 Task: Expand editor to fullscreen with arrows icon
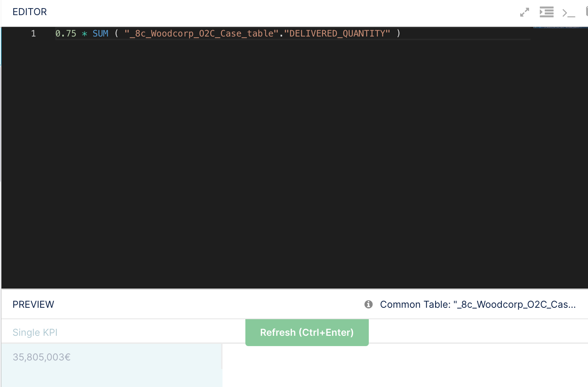[x=525, y=12]
